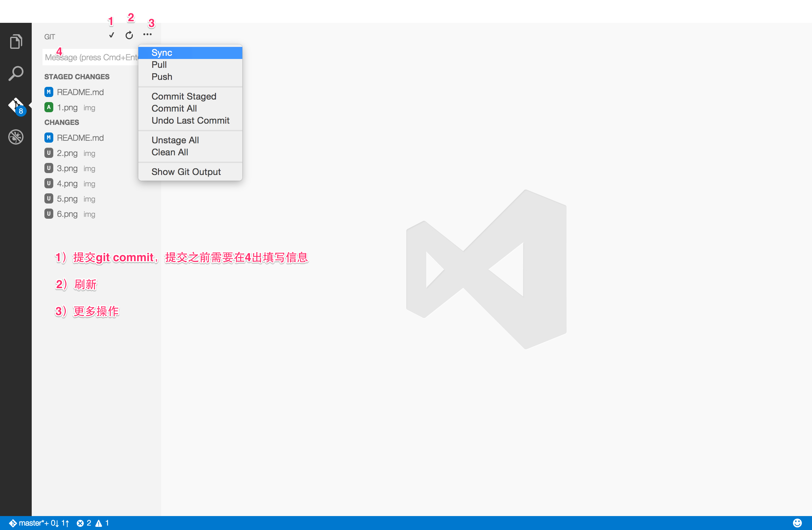812x530 pixels.
Task: Click the feedback smiley in status bar
Action: (x=797, y=523)
